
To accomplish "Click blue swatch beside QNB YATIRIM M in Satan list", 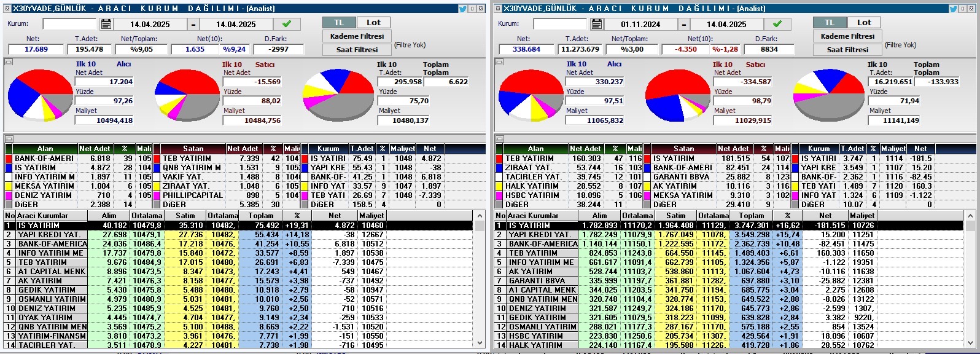I will click(x=157, y=168).
